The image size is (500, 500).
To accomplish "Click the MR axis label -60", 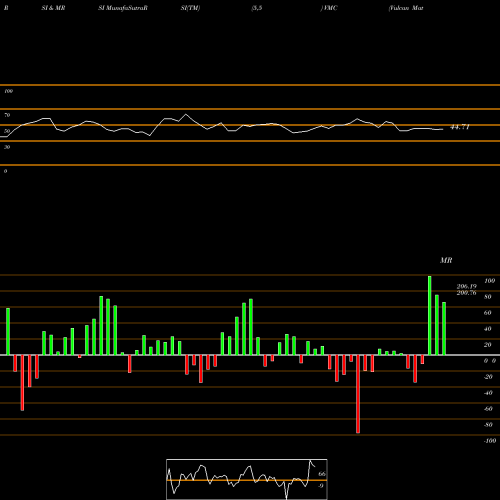I will click(488, 409).
